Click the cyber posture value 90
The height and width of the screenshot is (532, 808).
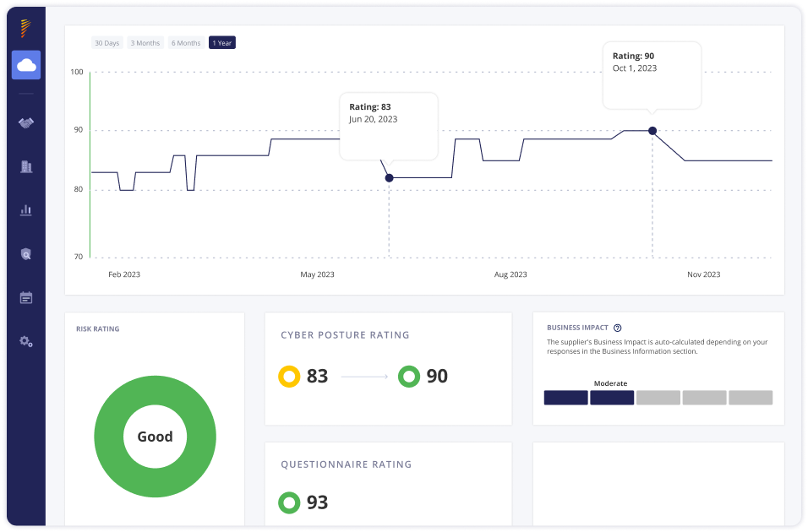(437, 377)
